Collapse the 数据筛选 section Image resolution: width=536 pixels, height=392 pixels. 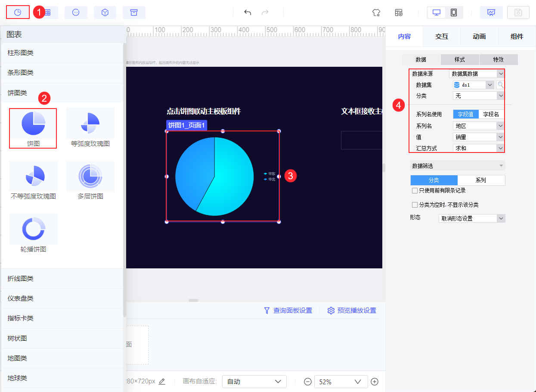(x=458, y=166)
